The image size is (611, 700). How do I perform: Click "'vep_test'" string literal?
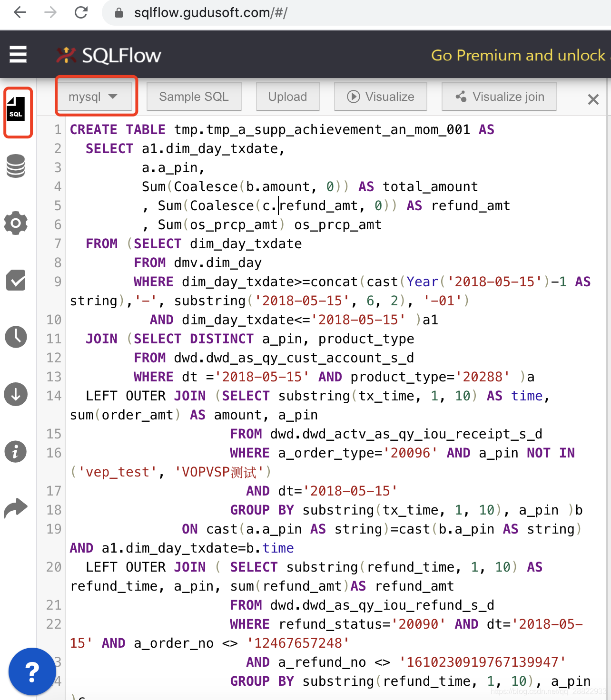[118, 472]
